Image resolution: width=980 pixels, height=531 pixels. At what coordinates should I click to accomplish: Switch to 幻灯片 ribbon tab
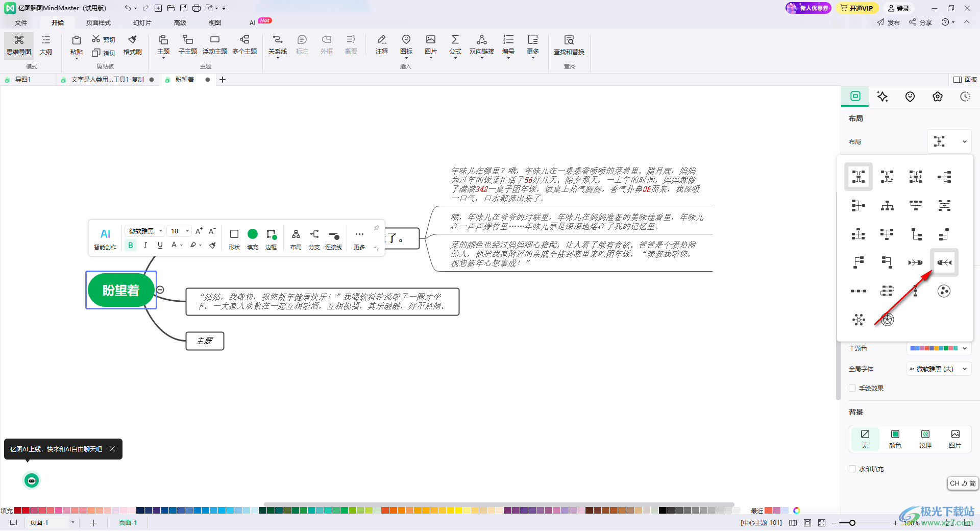142,22
